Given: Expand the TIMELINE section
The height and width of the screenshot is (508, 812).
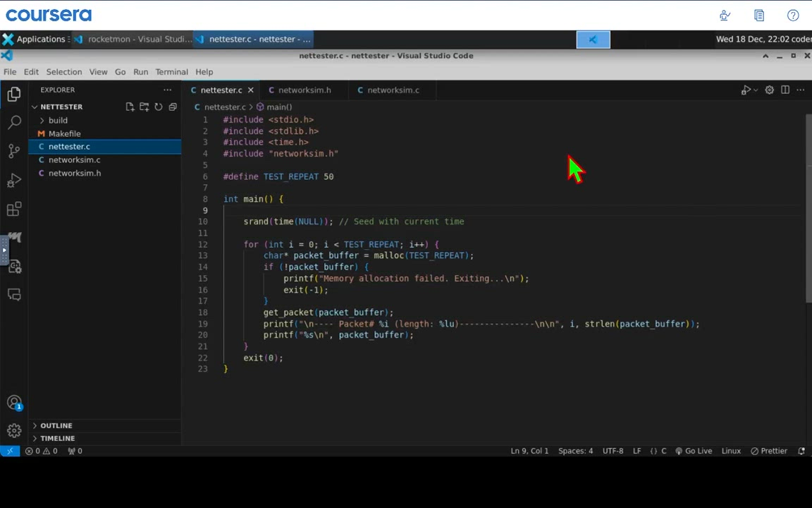Looking at the screenshot, I should [x=104, y=439].
